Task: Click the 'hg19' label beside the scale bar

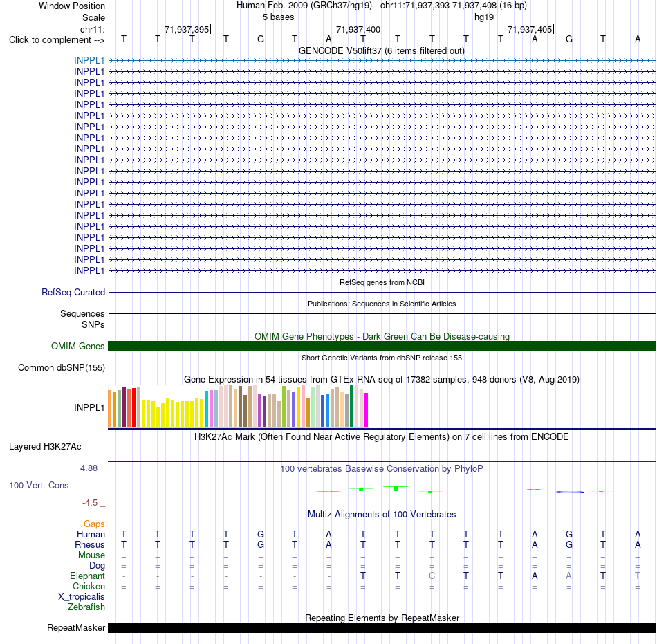Action: click(484, 17)
